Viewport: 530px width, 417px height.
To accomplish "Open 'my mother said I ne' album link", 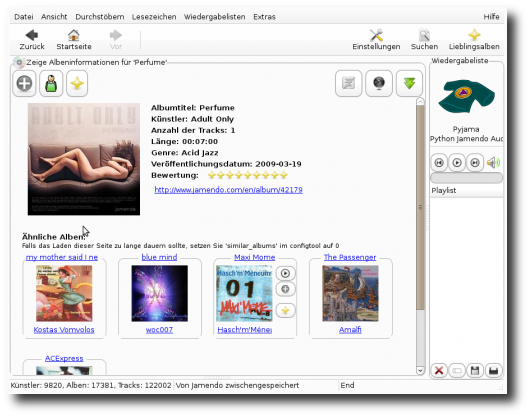I will coord(62,257).
